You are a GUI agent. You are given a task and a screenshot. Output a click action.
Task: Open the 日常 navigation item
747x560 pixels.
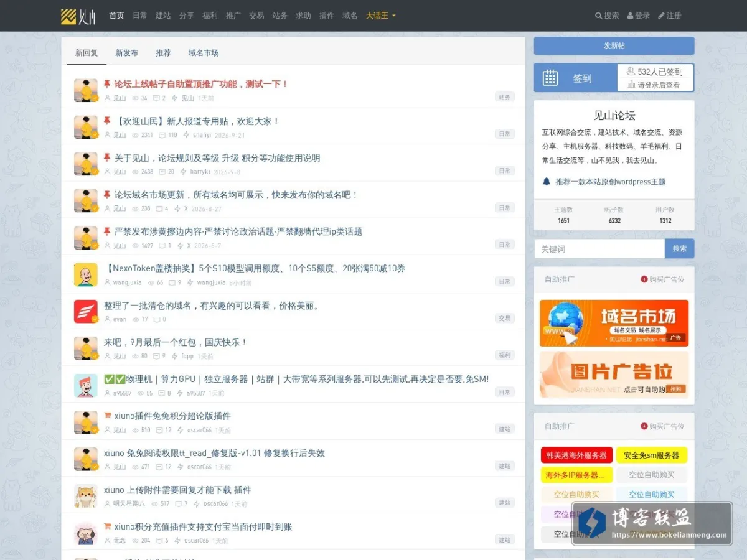(140, 16)
